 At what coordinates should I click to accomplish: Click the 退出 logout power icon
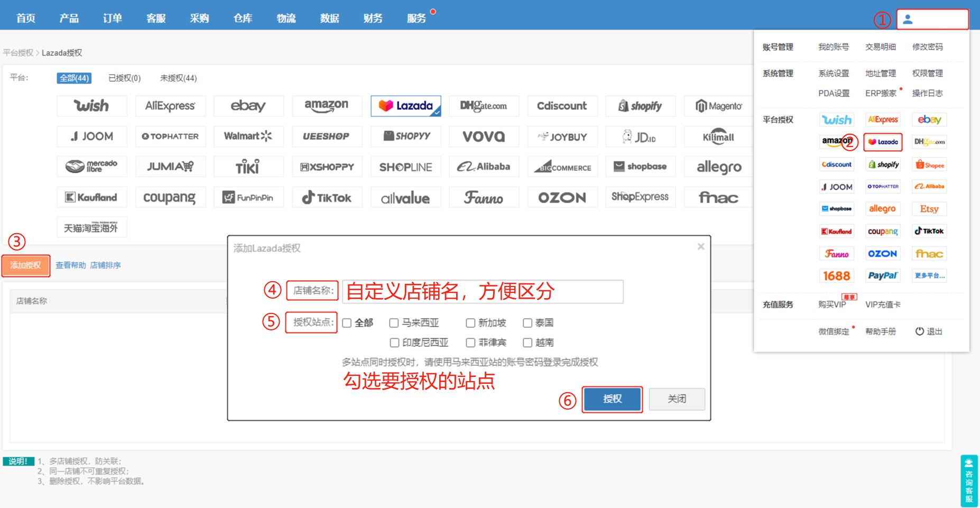[x=920, y=331]
